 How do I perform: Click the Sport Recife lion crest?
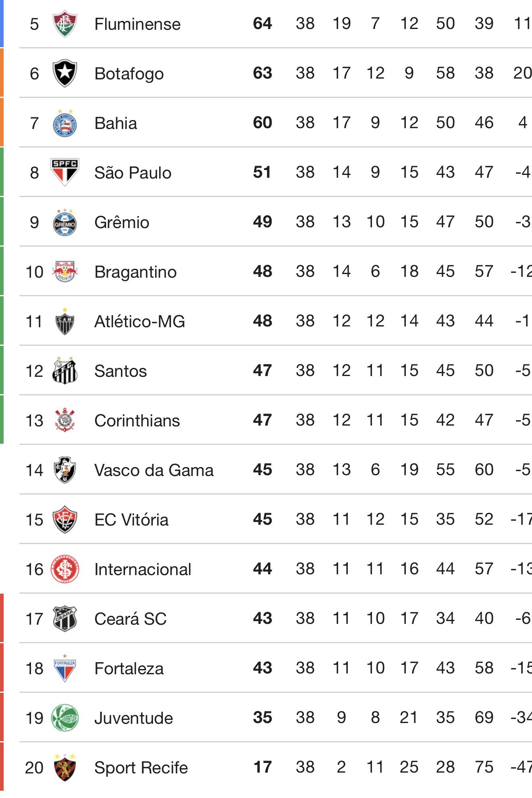click(65, 767)
